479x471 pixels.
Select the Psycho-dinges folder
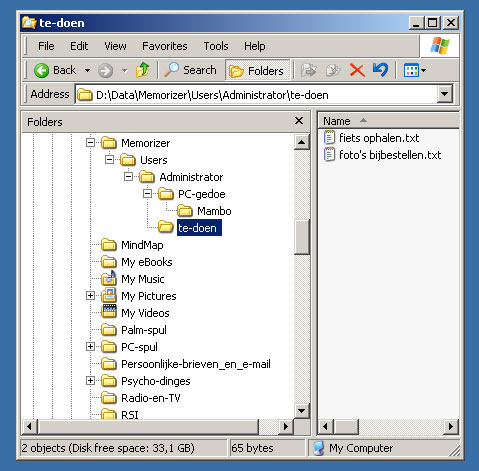click(156, 381)
